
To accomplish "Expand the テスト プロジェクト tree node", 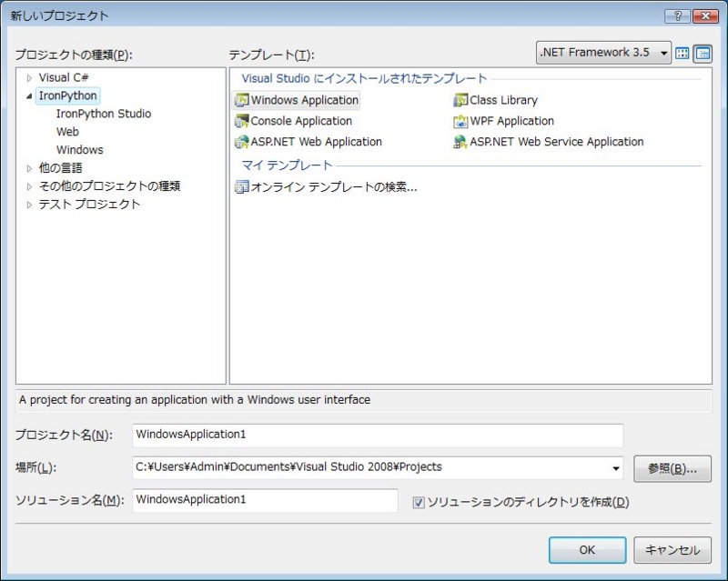I will [29, 205].
